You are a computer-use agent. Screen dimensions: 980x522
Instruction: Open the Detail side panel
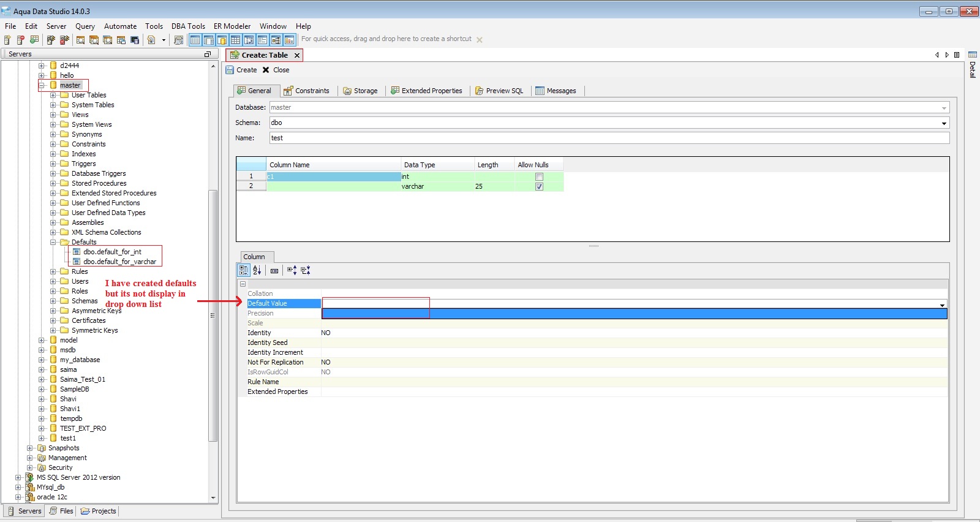pyautogui.click(x=973, y=64)
